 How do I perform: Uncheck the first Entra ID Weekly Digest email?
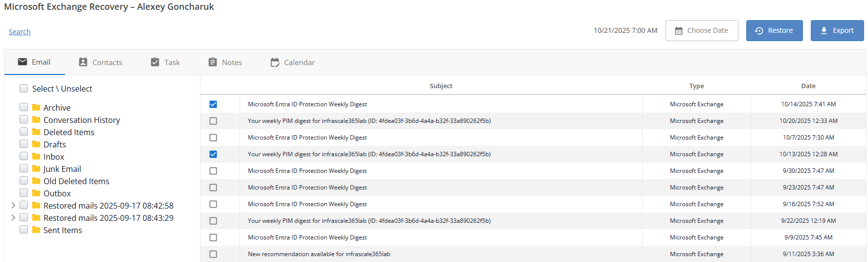click(x=213, y=104)
